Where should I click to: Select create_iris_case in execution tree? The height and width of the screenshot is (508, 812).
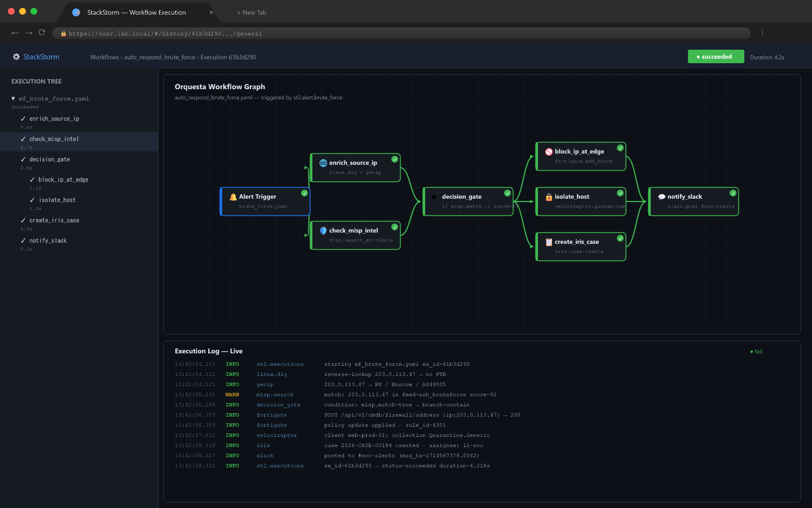coord(79,224)
